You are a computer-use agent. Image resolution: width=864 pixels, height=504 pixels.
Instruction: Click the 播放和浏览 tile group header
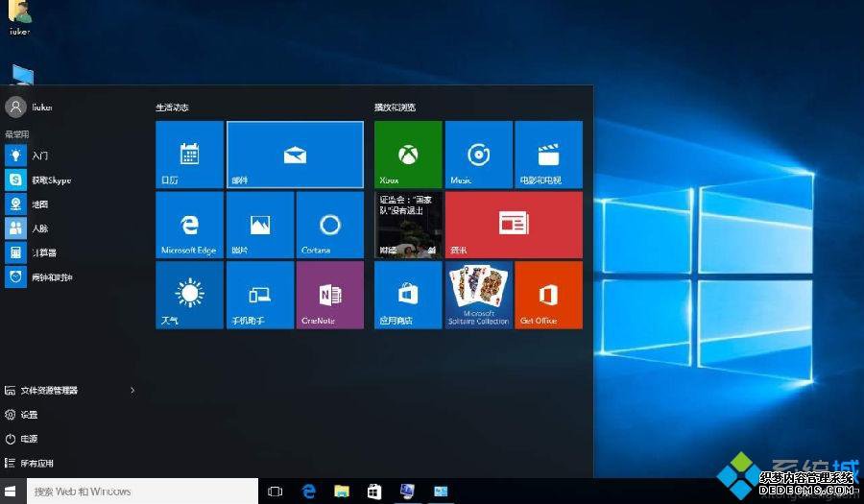tap(395, 108)
